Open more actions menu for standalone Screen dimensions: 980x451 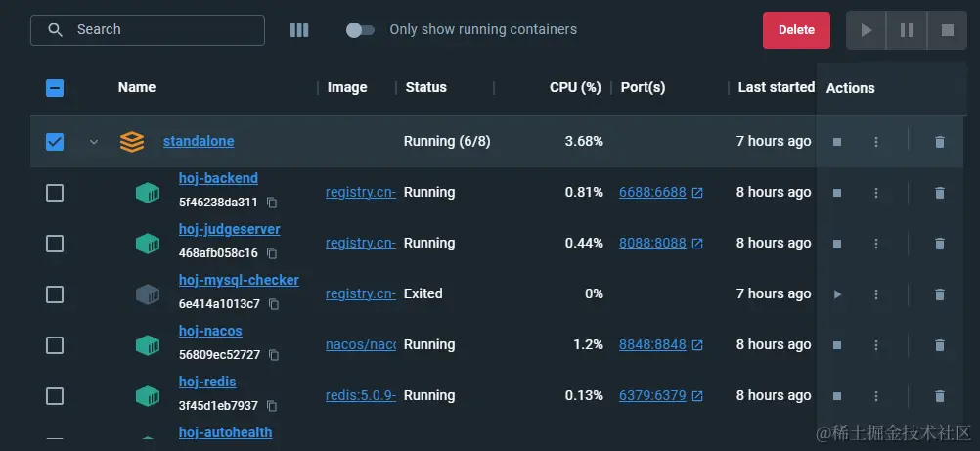876,142
